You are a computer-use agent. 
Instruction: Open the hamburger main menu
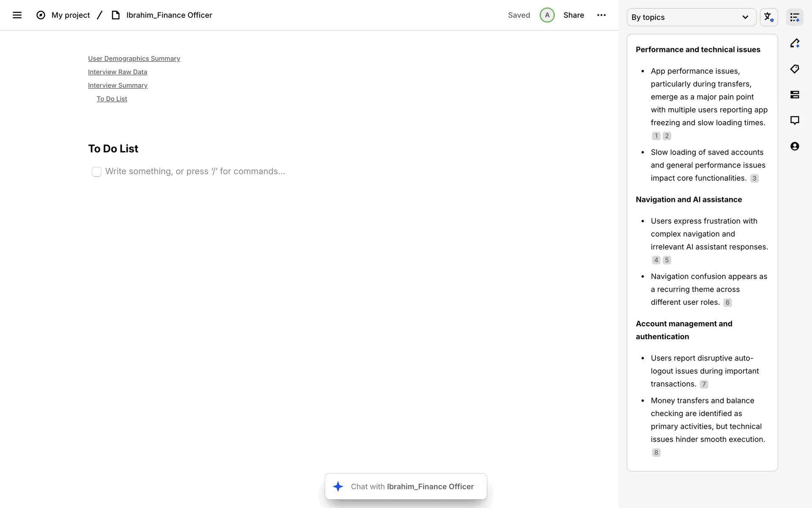coord(17,15)
